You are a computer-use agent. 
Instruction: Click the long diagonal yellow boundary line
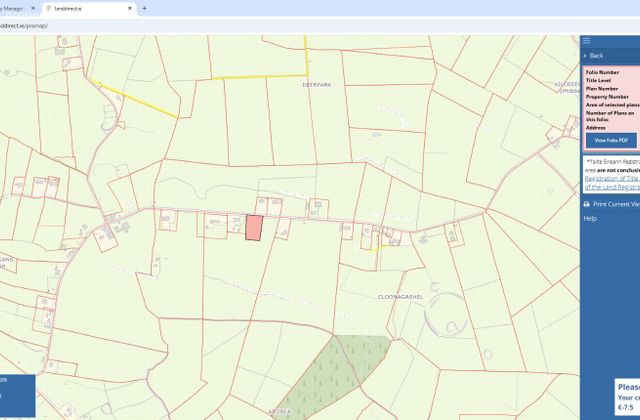(x=134, y=99)
